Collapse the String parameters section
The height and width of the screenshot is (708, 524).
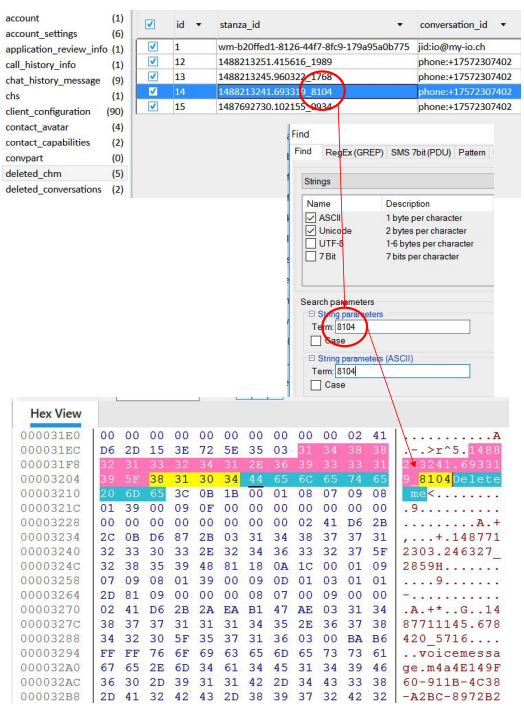point(312,313)
